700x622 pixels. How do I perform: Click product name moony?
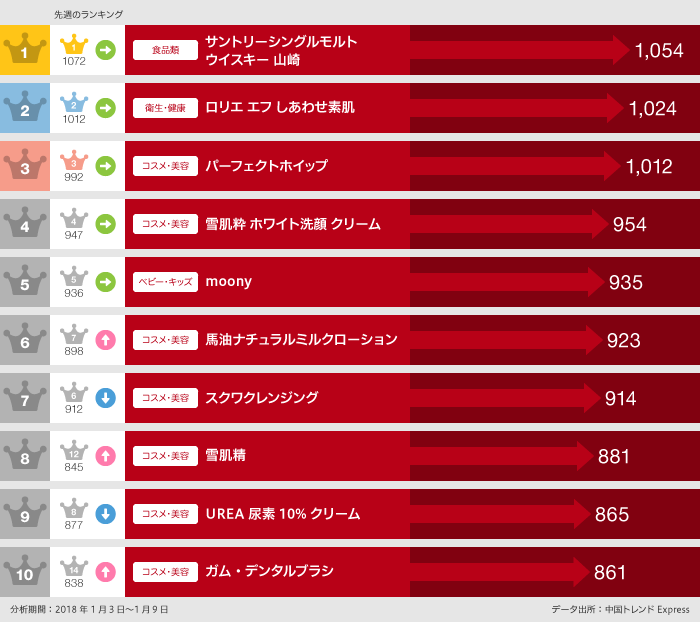pos(228,282)
